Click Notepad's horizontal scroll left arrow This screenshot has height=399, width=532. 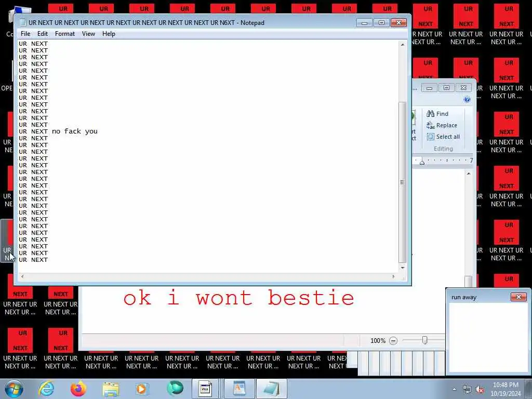(x=22, y=276)
